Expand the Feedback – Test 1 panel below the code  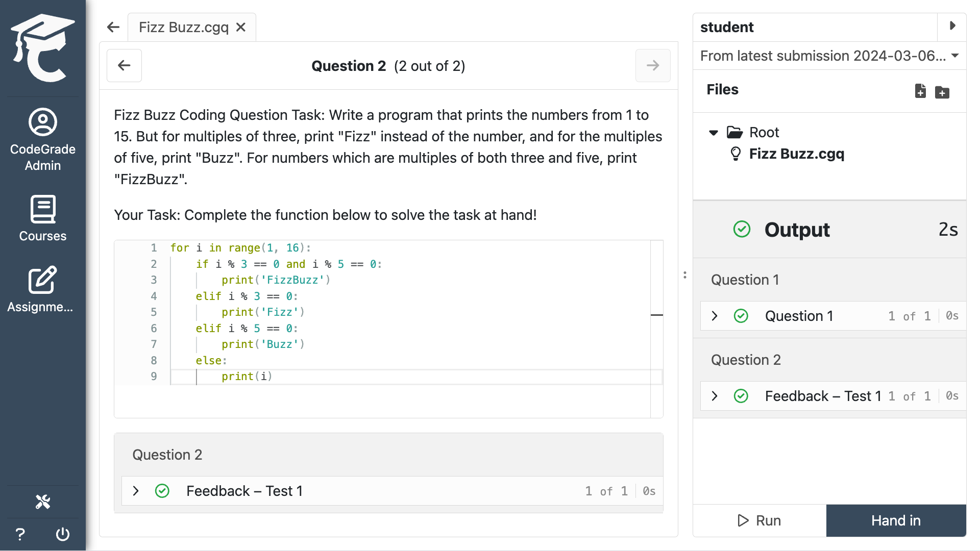136,491
